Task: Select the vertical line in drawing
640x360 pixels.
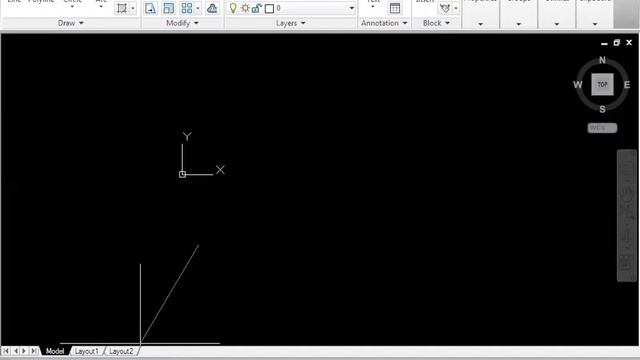Action: click(140, 303)
